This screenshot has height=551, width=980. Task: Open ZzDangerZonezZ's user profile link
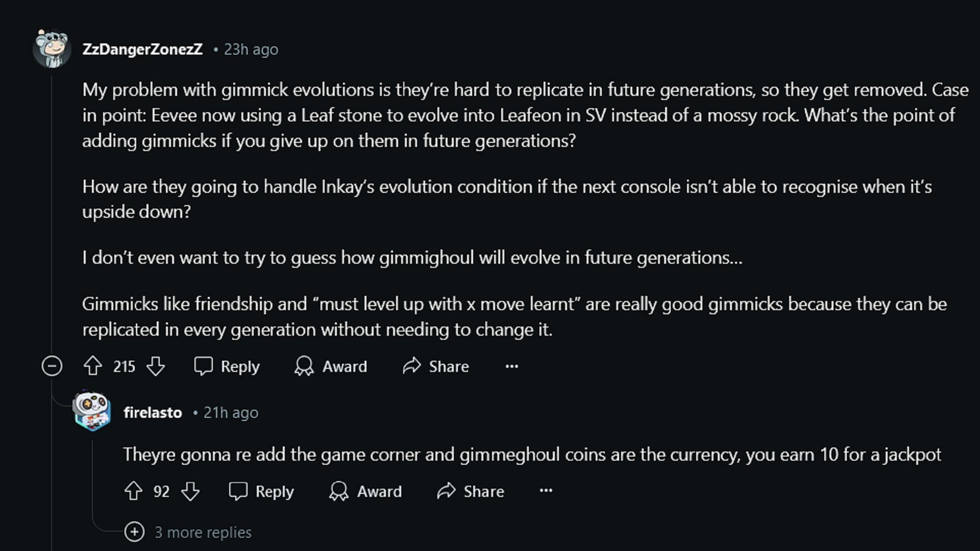pos(142,49)
